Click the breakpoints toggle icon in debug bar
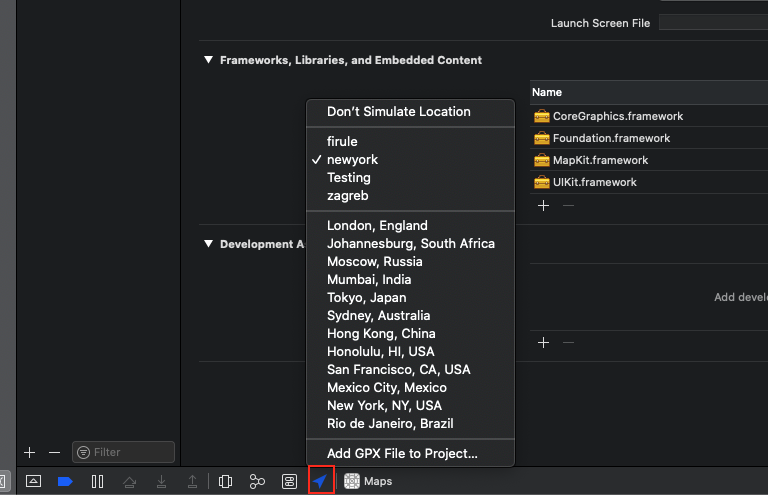 [x=65, y=481]
